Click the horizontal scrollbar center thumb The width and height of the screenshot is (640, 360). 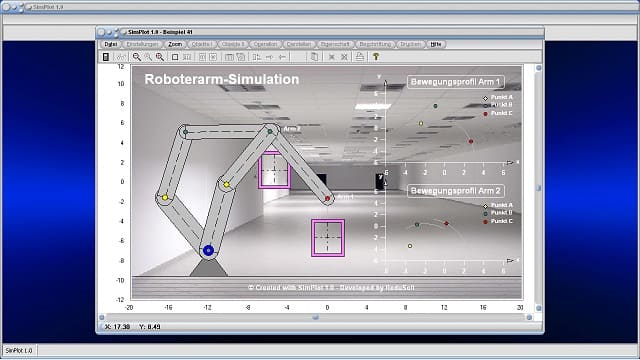click(315, 317)
